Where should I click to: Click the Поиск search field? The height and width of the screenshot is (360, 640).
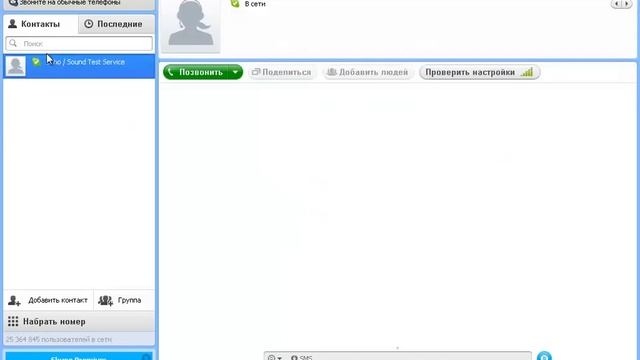pos(79,44)
